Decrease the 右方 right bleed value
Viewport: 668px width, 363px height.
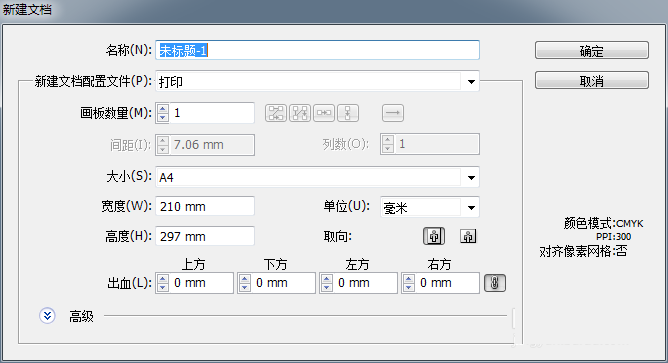pyautogui.click(x=409, y=288)
